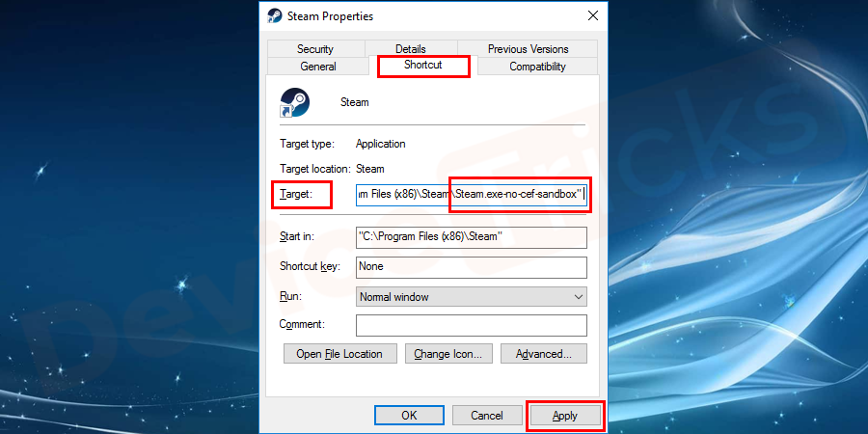This screenshot has height=434, width=868.
Task: Click the 'Steam Properties' window title
Action: (330, 16)
